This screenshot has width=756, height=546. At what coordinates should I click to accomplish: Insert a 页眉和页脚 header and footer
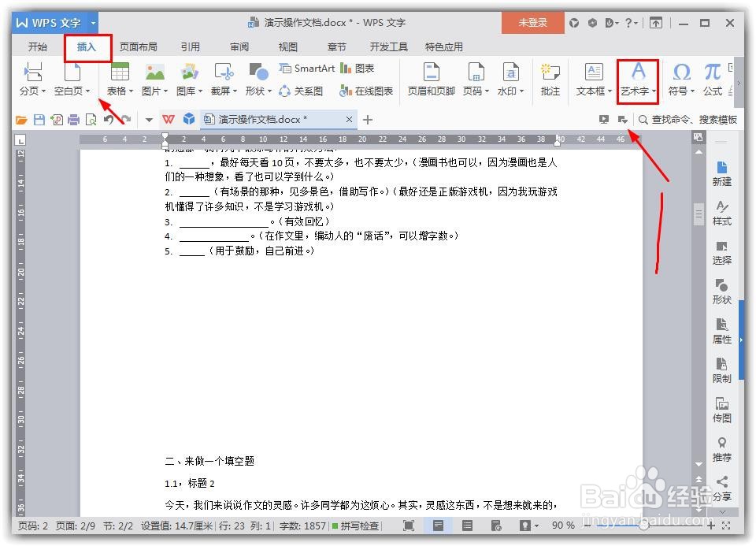pos(431,81)
